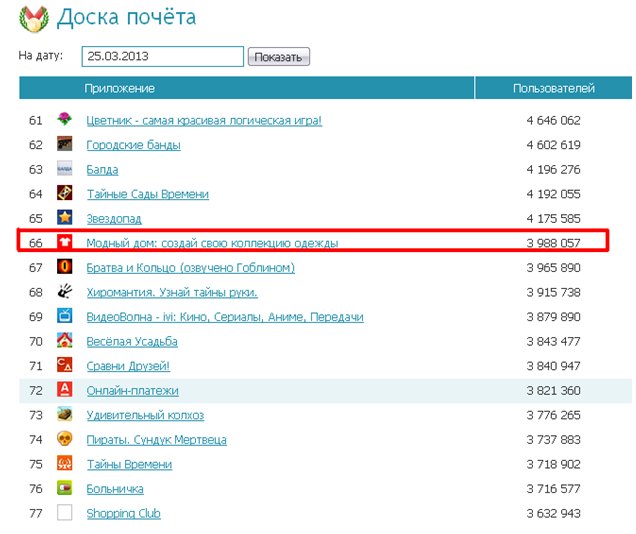Click user count 3 737 883
The height and width of the screenshot is (534, 636).
[x=553, y=440]
